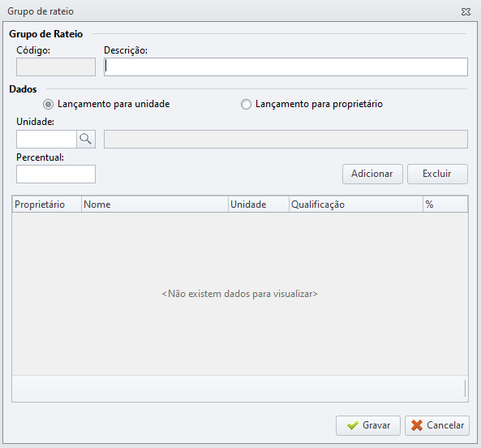Sort by Nome column header
Viewport: 481px width, 448px height.
(x=155, y=205)
